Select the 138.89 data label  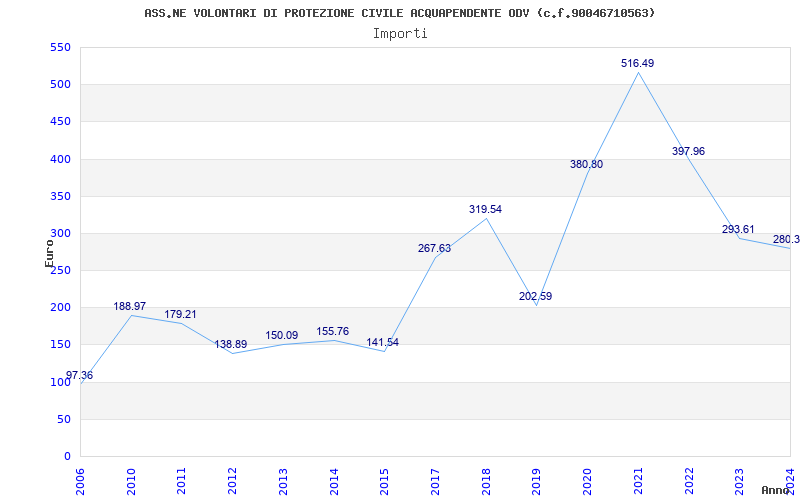(231, 344)
